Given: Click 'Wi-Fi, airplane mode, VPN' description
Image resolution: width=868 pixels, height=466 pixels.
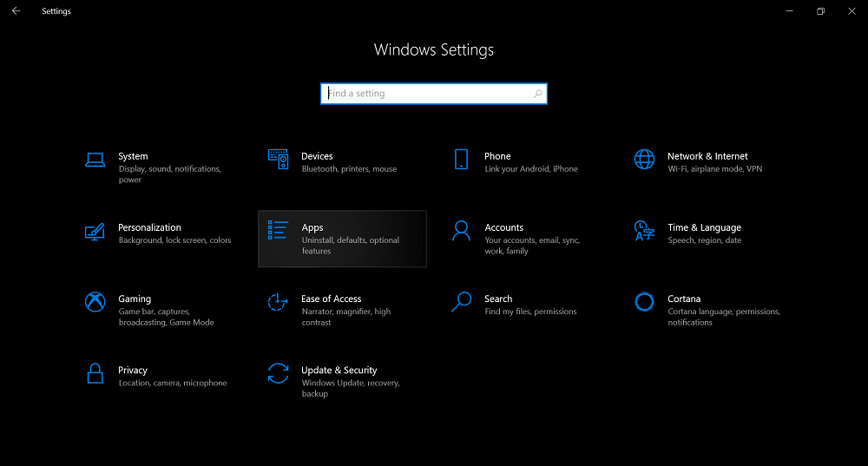Looking at the screenshot, I should coord(715,169).
